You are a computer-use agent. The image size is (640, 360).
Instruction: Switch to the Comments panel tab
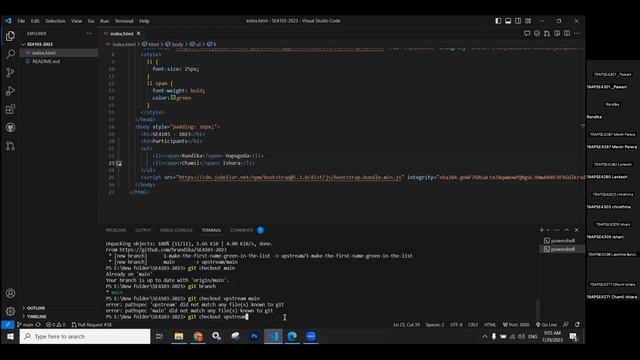242,230
